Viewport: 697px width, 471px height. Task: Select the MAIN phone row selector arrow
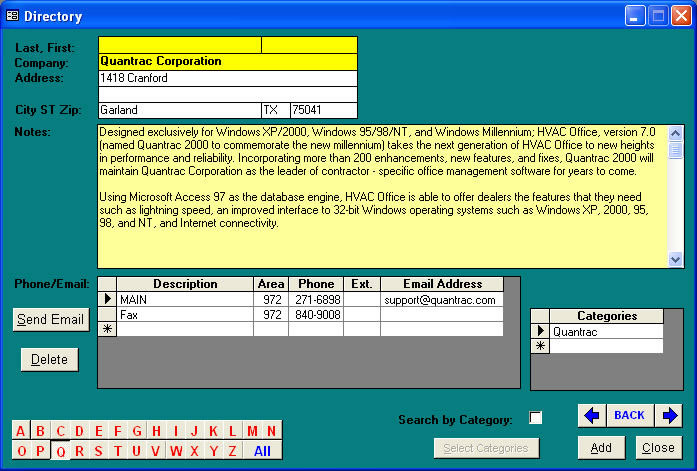pos(106,299)
